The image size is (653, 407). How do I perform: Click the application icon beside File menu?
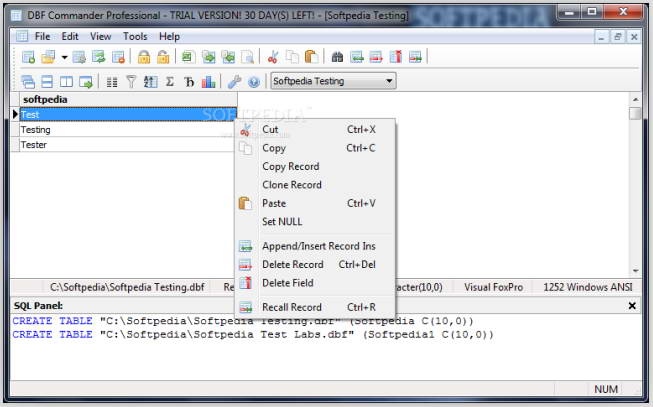point(22,37)
